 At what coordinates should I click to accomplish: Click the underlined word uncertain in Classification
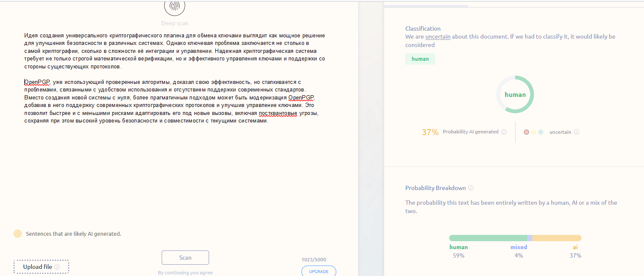pyautogui.click(x=438, y=36)
